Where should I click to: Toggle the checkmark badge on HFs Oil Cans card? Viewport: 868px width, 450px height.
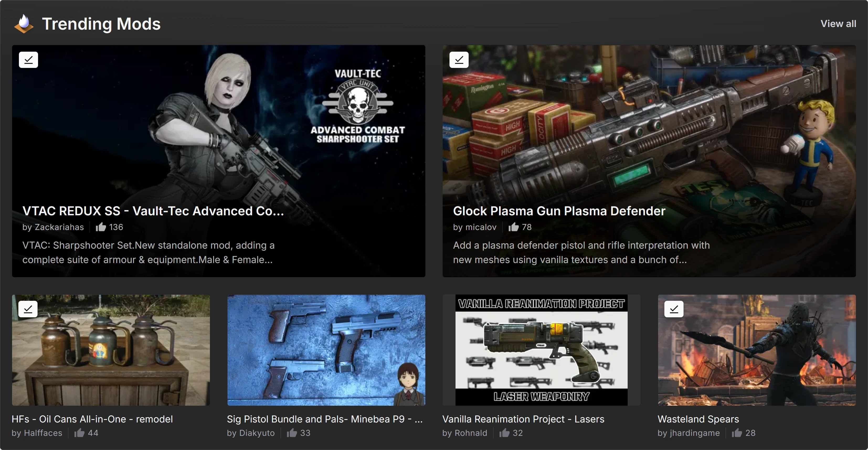(x=28, y=309)
